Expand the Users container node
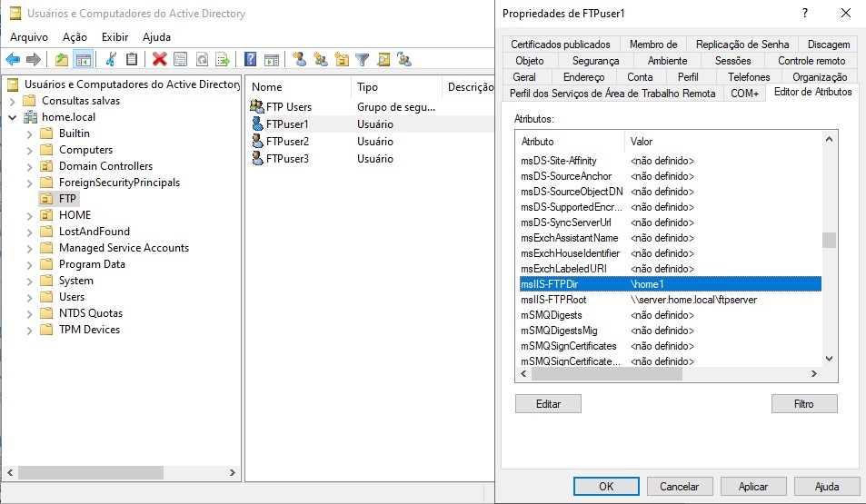This screenshot has width=866, height=504. 30,297
